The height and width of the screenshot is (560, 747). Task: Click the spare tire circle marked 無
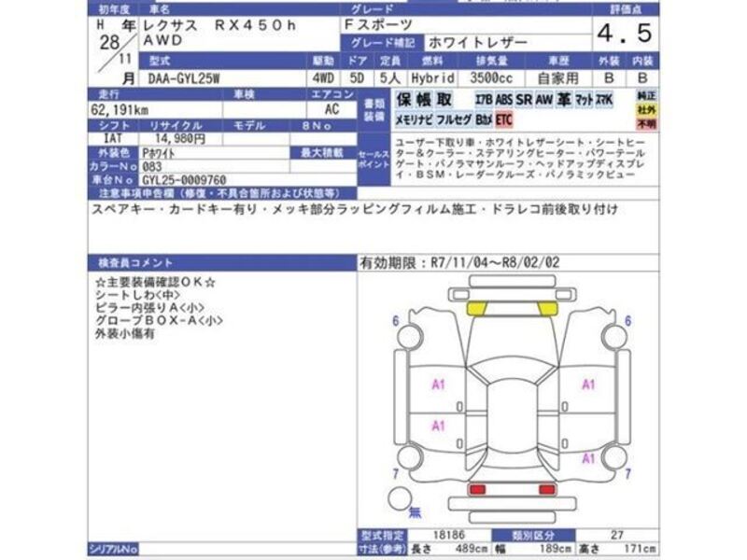(401, 497)
